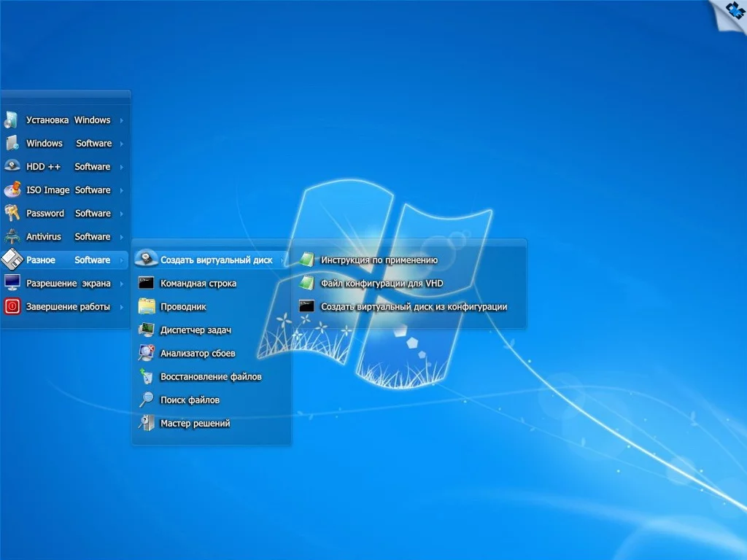Click the Password Software keys icon

[12, 213]
